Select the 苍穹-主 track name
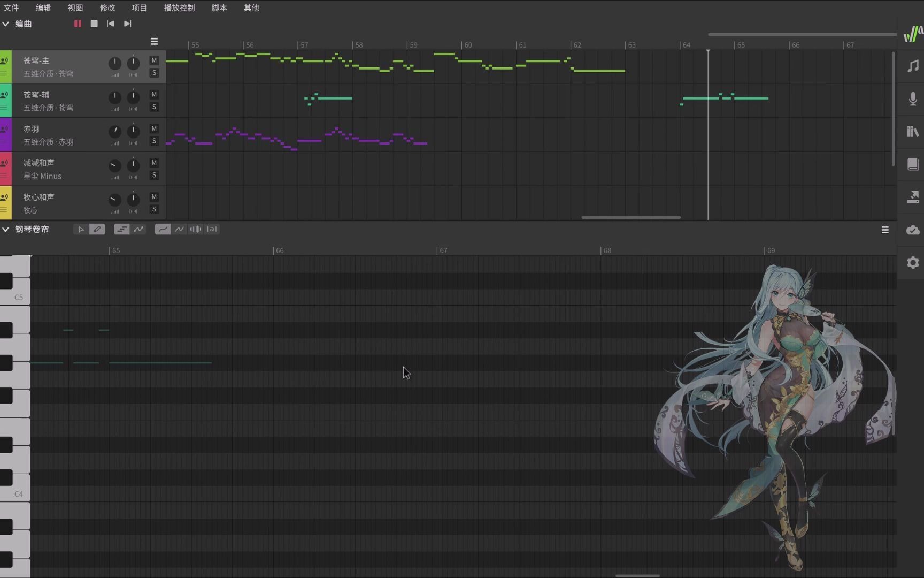The image size is (924, 578). pyautogui.click(x=36, y=60)
